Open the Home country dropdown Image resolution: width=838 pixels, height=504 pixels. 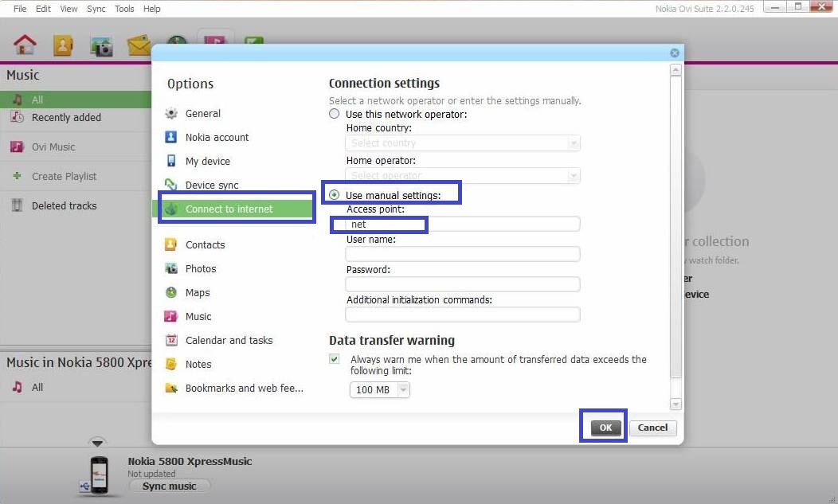(463, 143)
